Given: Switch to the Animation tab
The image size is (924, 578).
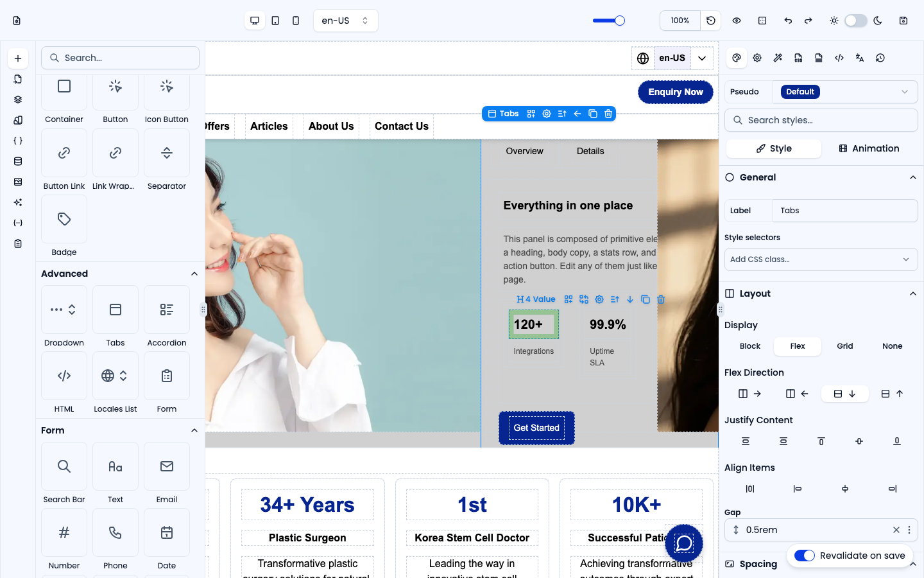Looking at the screenshot, I should point(869,148).
